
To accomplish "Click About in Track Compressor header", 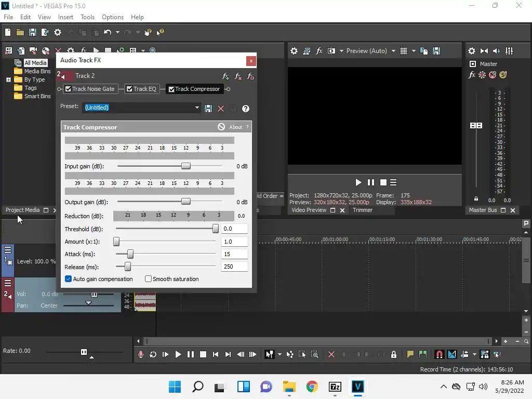I will tap(235, 127).
